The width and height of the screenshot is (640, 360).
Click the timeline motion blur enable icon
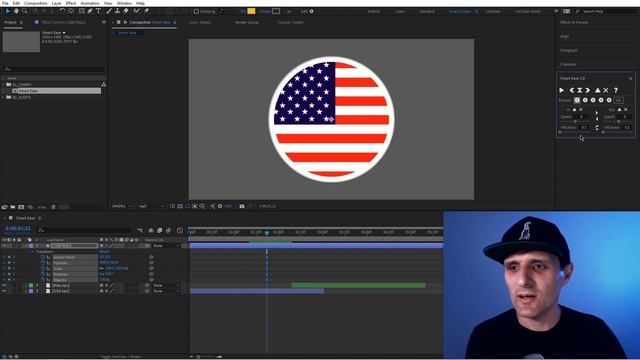pyautogui.click(x=168, y=231)
